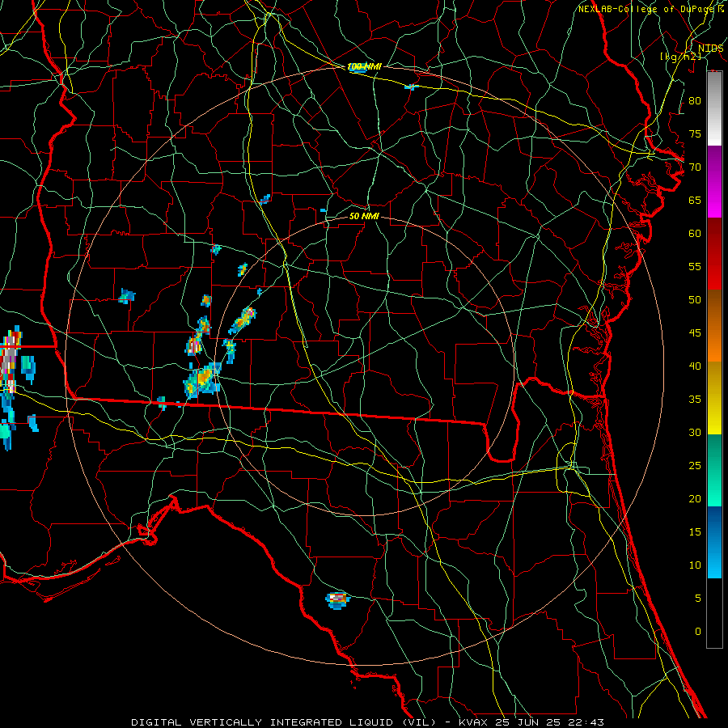Image resolution: width=728 pixels, height=728 pixels.
Task: Click the green segment of the color scale
Action: (714, 470)
